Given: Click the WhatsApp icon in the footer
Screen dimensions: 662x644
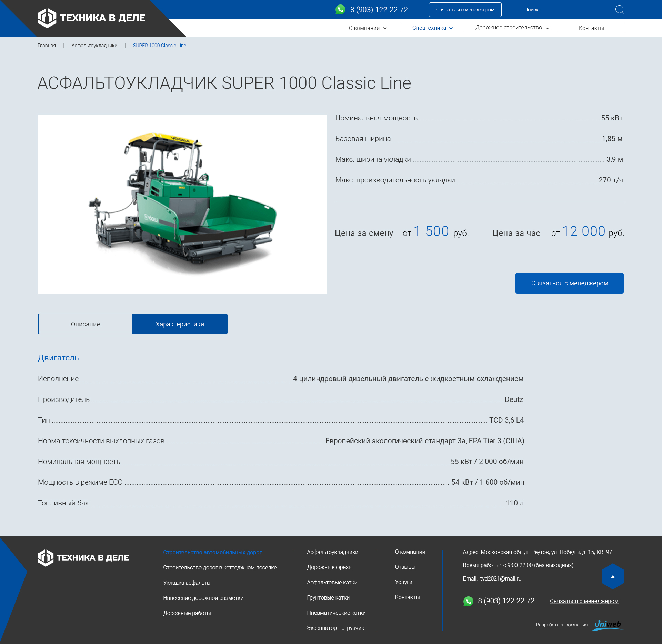Looking at the screenshot, I should click(x=468, y=601).
